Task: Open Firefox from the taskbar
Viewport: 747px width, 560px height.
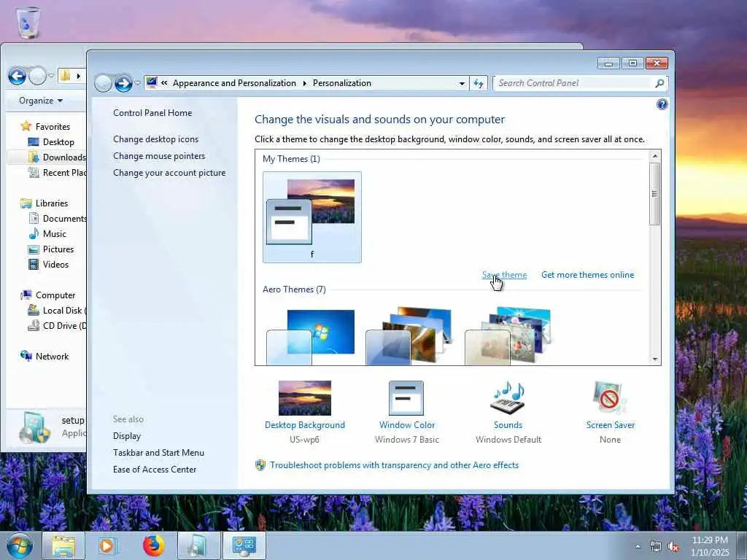Action: tap(153, 545)
